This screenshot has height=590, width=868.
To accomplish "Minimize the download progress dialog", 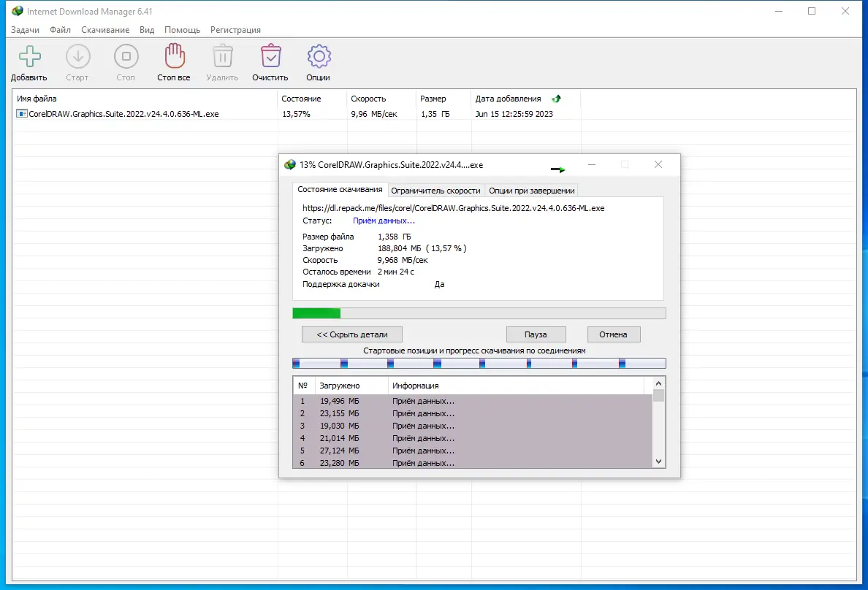I will pyautogui.click(x=592, y=164).
